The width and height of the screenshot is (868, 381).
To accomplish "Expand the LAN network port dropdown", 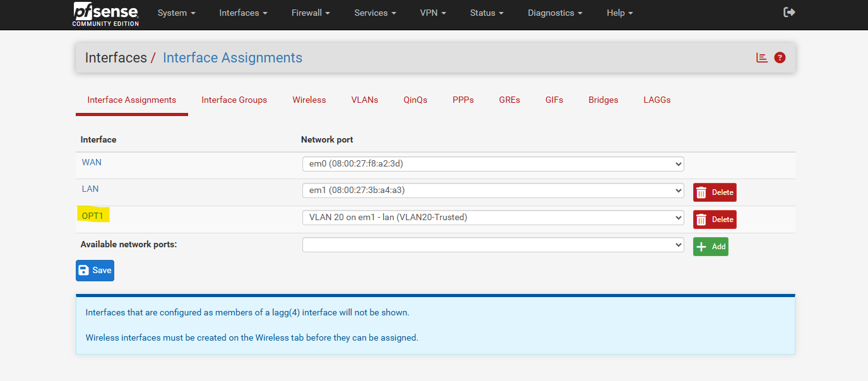I will click(x=493, y=190).
